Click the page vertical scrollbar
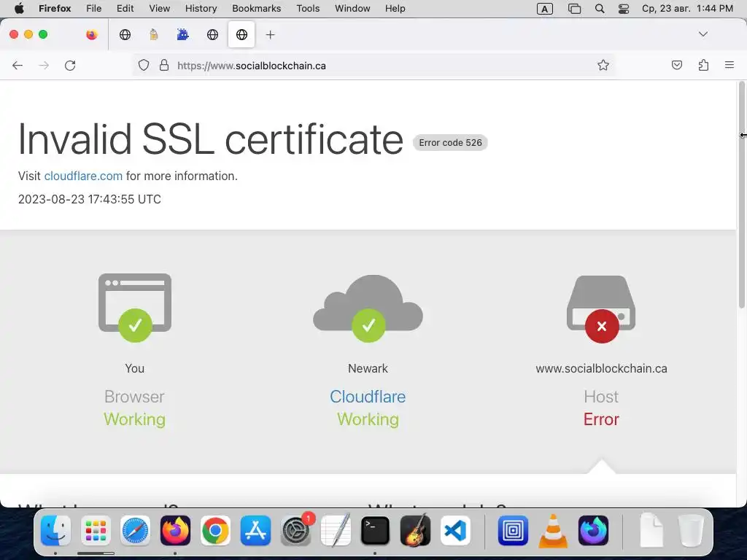747x560 pixels. tap(741, 195)
